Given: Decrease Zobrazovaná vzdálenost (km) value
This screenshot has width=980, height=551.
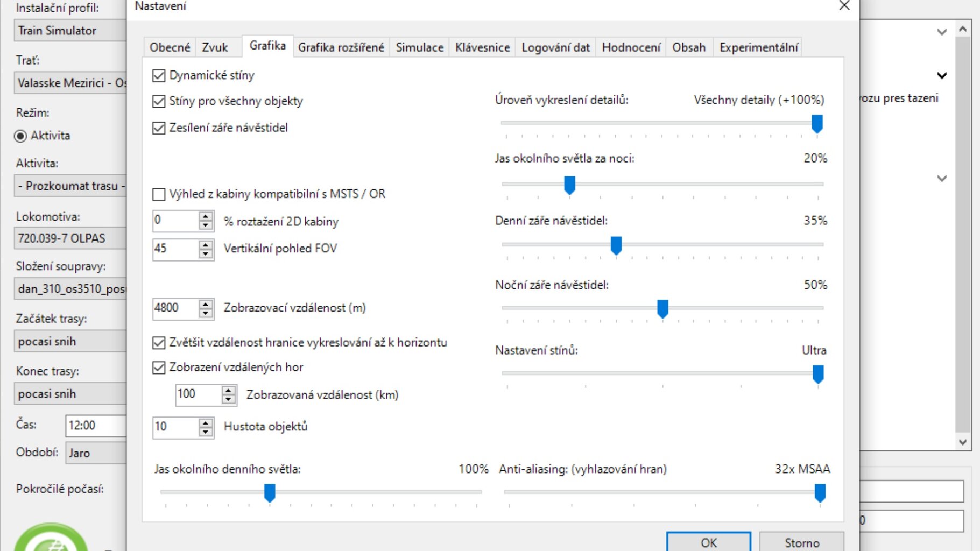Looking at the screenshot, I should (x=229, y=400).
